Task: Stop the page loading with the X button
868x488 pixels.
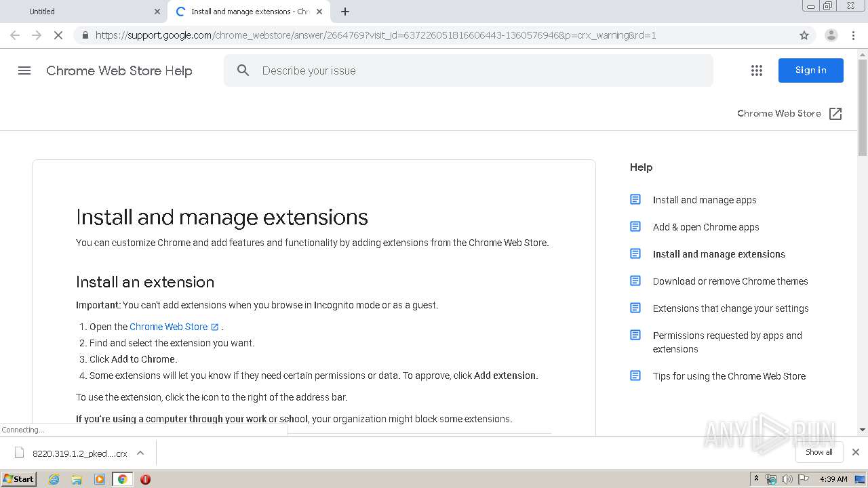Action: pos(58,35)
